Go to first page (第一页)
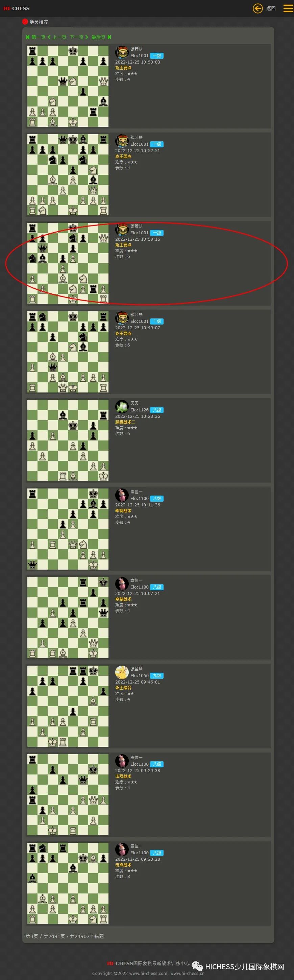294x980 pixels. pos(35,37)
